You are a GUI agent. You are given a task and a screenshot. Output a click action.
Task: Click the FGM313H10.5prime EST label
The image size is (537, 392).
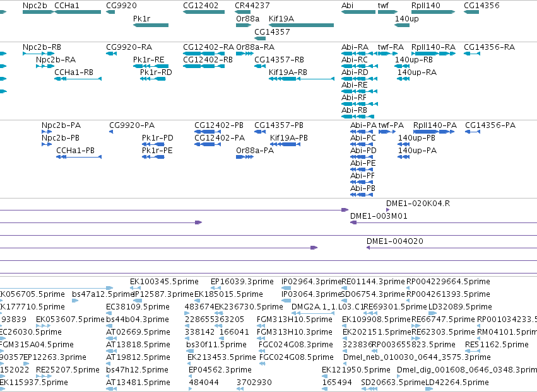coord(295,320)
